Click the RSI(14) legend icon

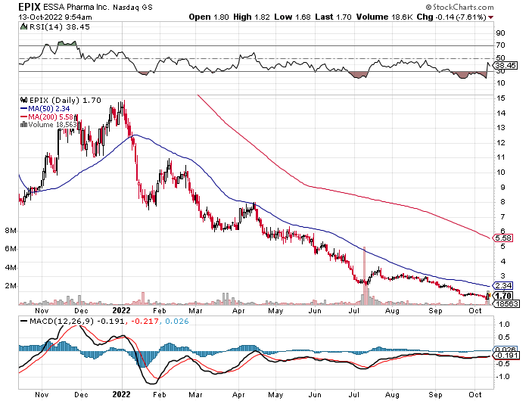coord(23,26)
